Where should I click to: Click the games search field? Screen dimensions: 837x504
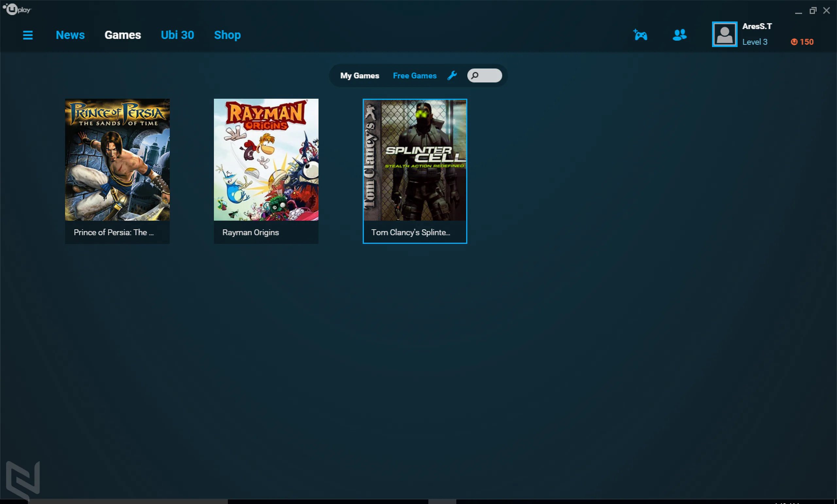pos(485,75)
